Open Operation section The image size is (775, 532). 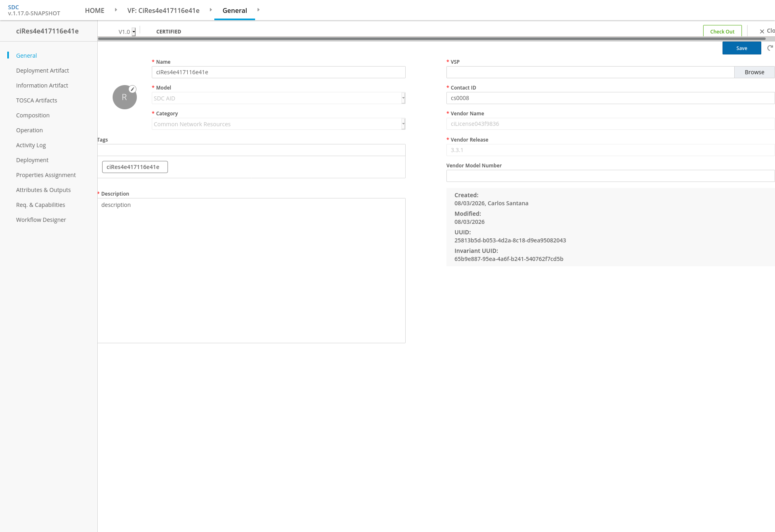(x=29, y=130)
